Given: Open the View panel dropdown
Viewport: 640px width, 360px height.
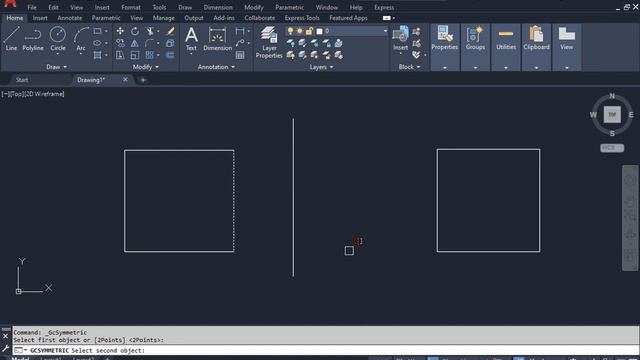Looking at the screenshot, I should tap(567, 67).
